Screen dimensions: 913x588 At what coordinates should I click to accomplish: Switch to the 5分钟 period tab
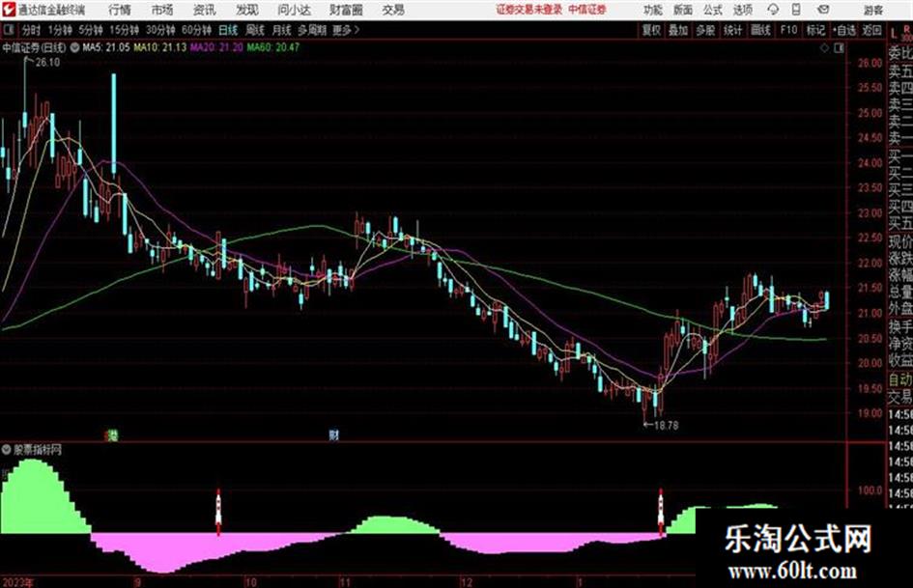90,30
